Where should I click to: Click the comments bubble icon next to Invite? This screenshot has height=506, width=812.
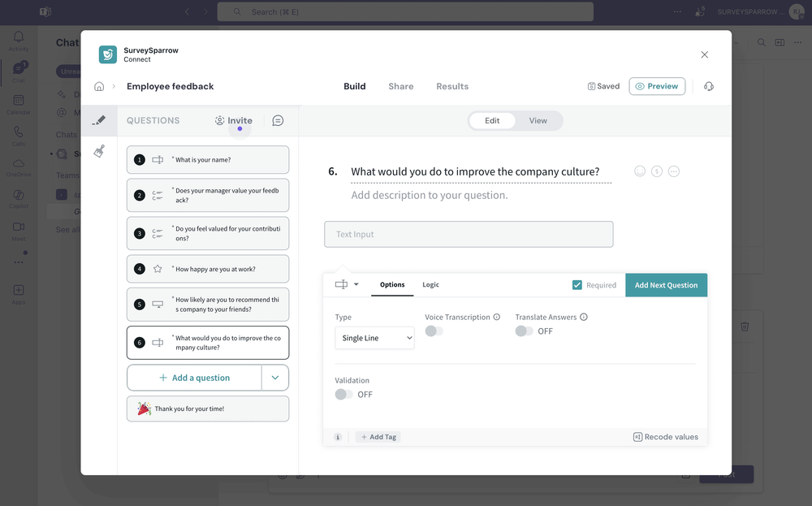point(278,119)
